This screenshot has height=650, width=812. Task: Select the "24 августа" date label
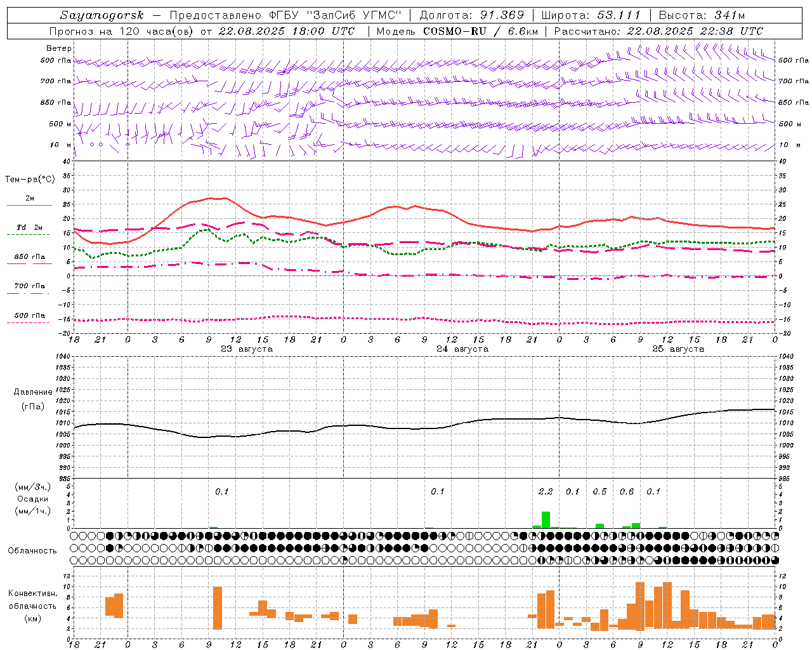(x=462, y=349)
